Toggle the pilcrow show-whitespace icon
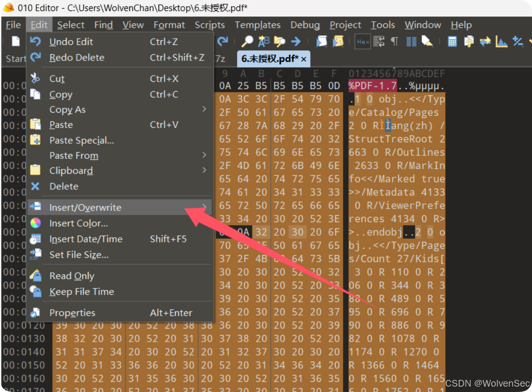The image size is (532, 392). point(394,41)
